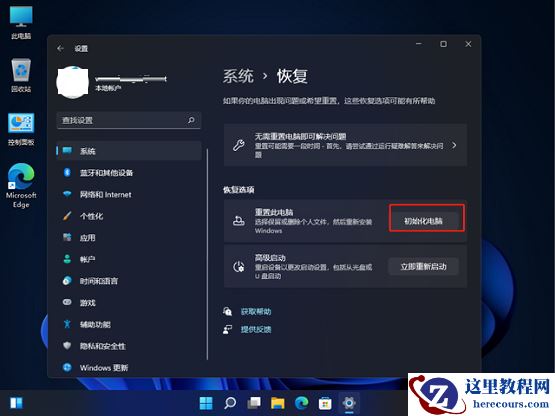Viewport: 555px width, 416px height.
Task: Click the reset PC icon beside 重置此电脑
Action: coord(239,221)
